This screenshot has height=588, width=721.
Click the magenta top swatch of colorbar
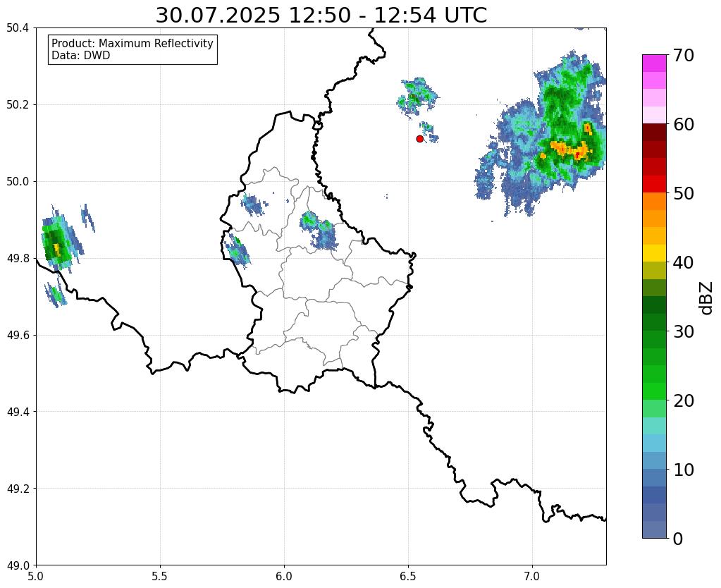654,63
